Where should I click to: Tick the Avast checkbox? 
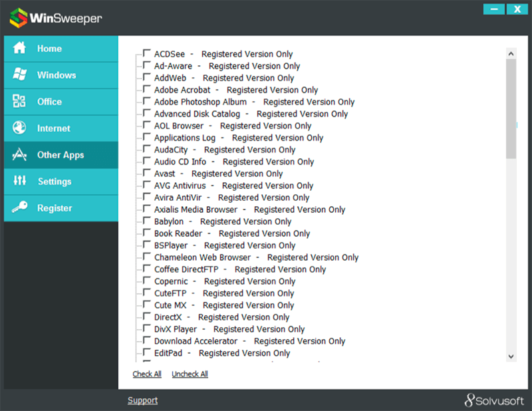pos(146,173)
